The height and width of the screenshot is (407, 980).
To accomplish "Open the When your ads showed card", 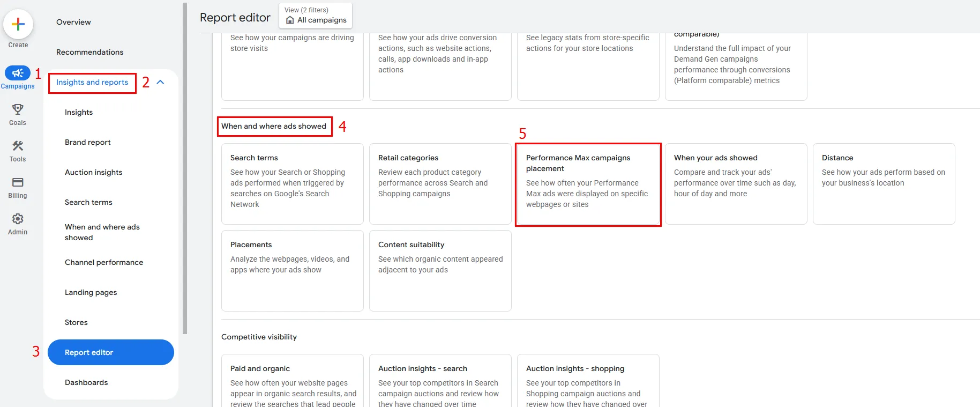I will [x=736, y=184].
